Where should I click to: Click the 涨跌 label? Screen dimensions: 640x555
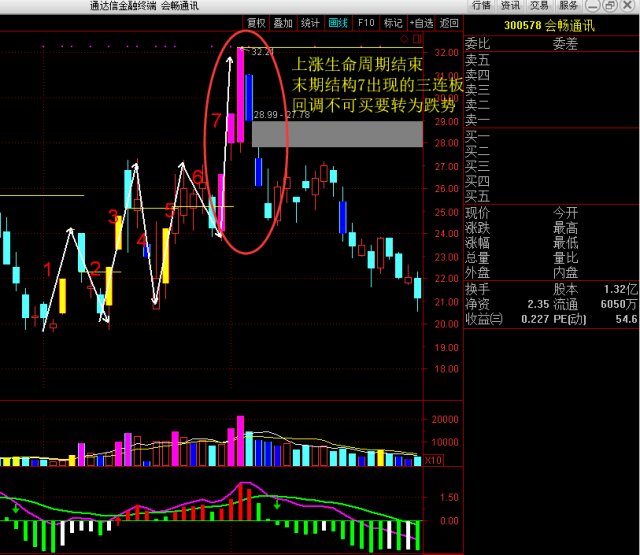point(478,228)
